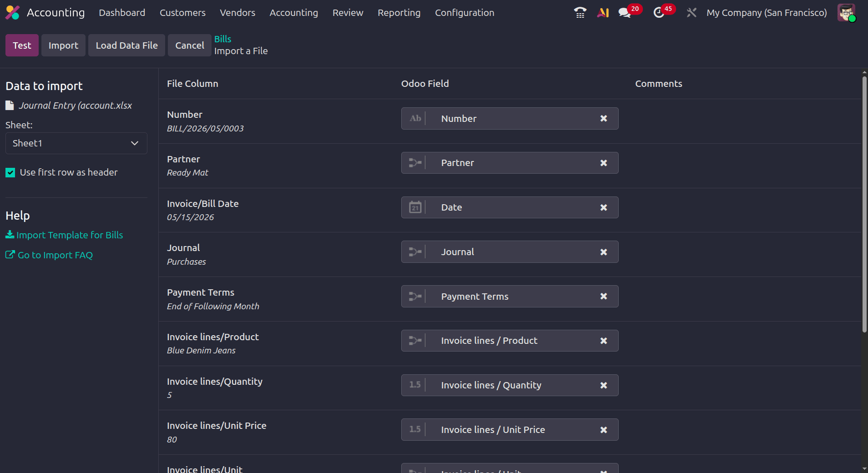This screenshot has height=473, width=868.
Task: Click the File Column header
Action: (x=192, y=84)
